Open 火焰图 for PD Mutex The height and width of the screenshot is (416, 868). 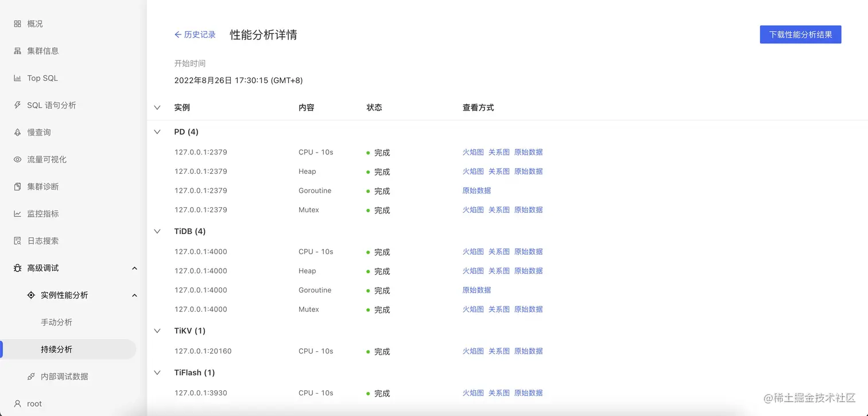pyautogui.click(x=473, y=210)
